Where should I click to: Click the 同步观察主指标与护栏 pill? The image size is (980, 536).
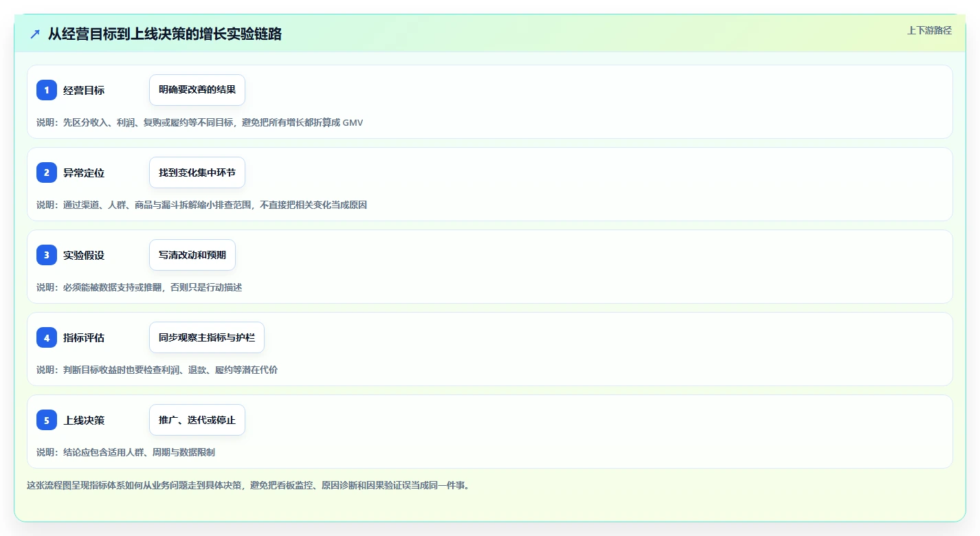click(x=207, y=337)
